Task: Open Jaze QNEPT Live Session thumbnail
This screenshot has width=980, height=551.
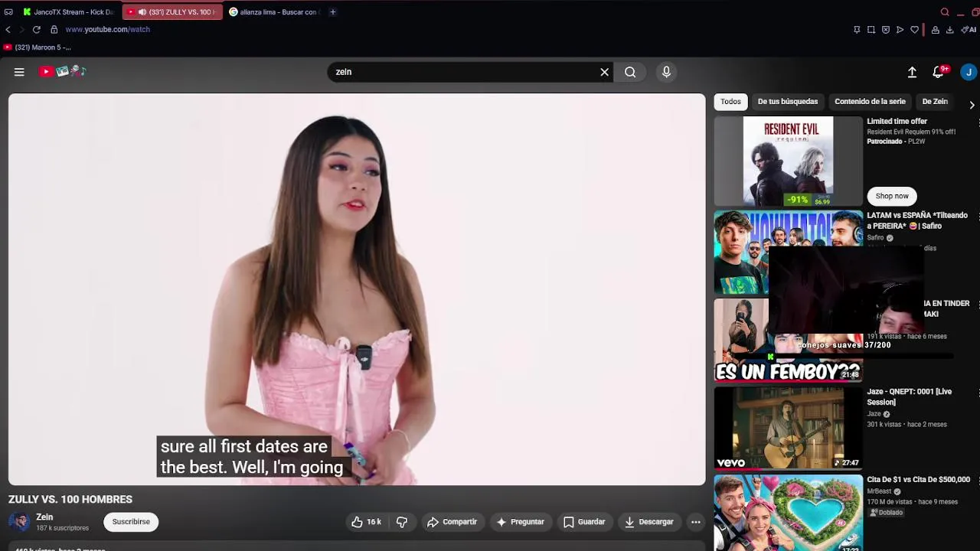Action: click(789, 429)
